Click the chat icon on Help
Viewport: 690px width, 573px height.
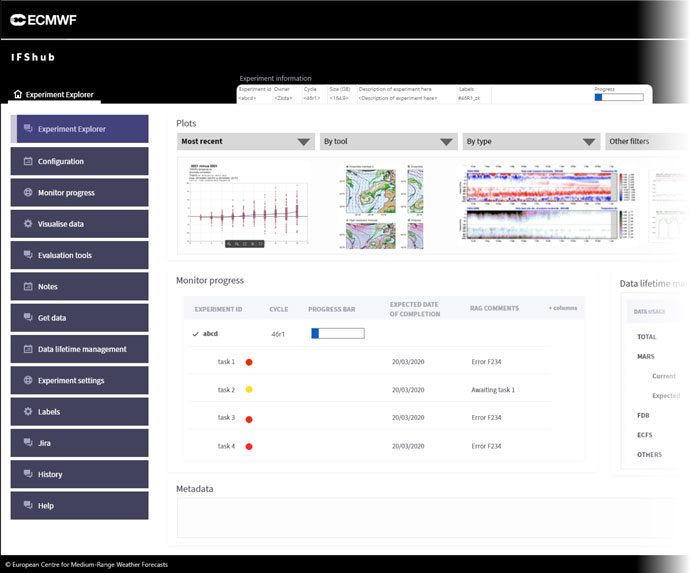pos(28,505)
